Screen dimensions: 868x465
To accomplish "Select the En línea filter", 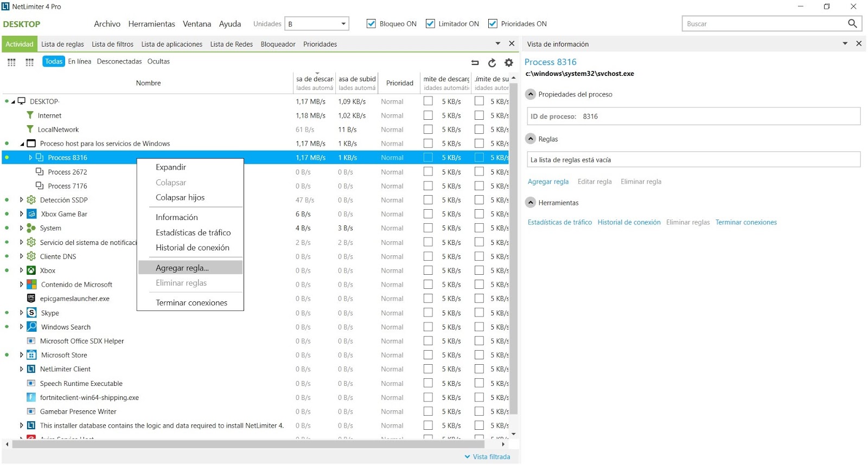I will click(x=80, y=61).
